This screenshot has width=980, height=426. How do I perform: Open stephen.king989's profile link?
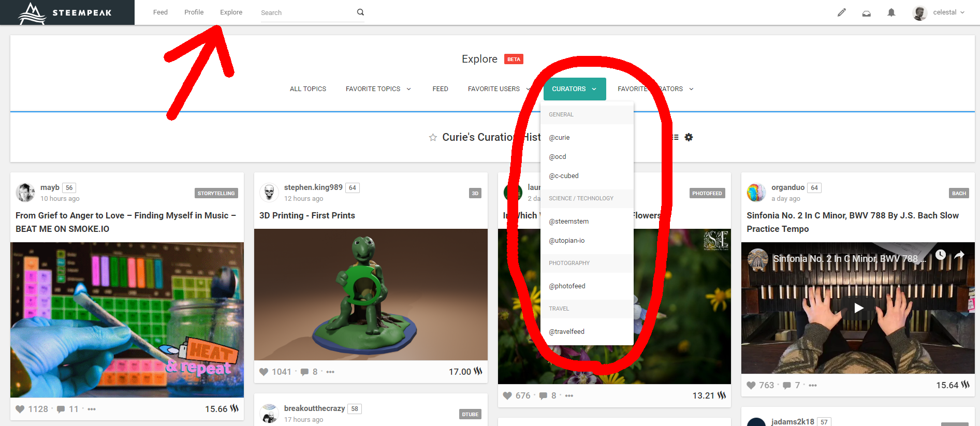click(313, 187)
